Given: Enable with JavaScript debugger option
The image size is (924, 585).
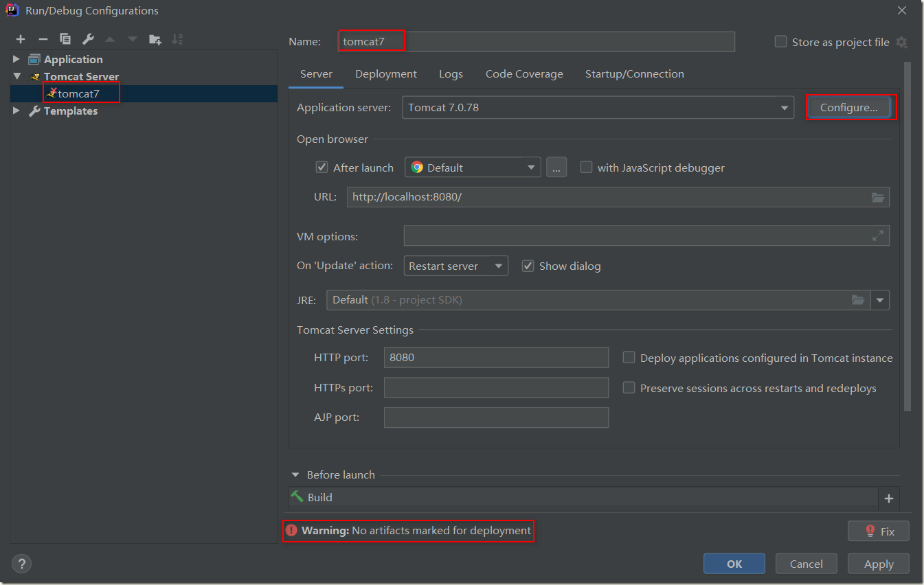Looking at the screenshot, I should (586, 167).
